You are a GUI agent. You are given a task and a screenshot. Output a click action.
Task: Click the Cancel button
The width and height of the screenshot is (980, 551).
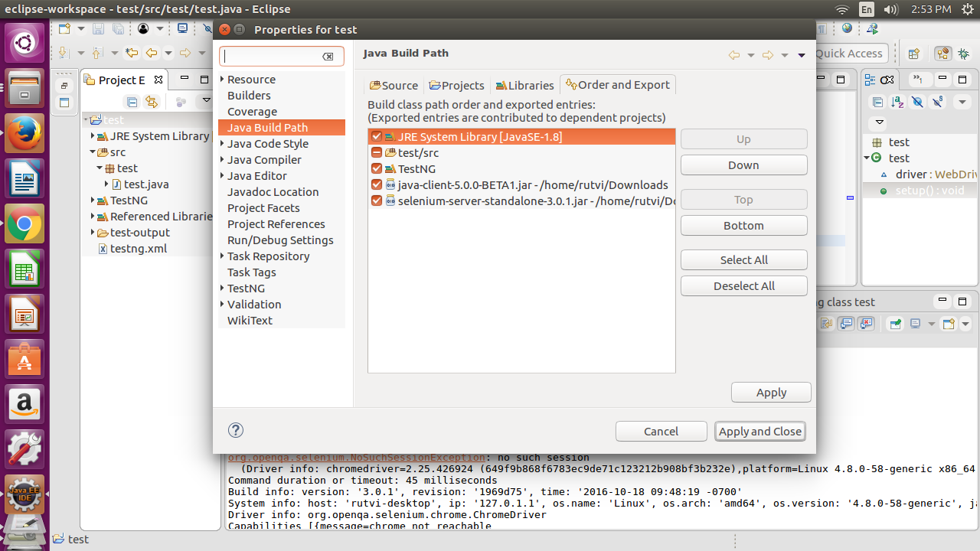point(661,431)
